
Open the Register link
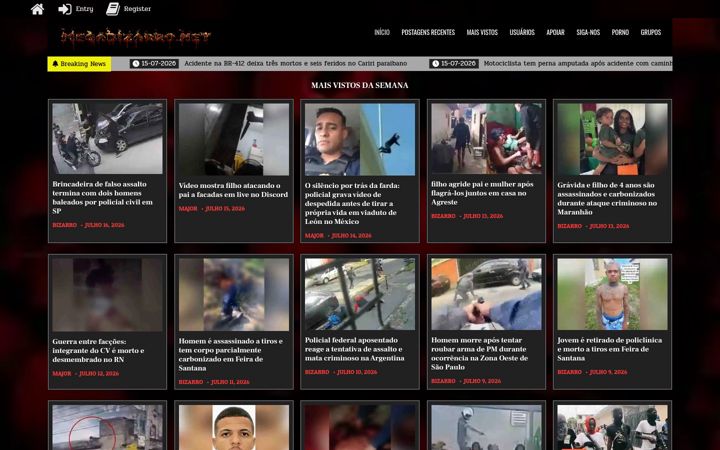click(x=137, y=9)
